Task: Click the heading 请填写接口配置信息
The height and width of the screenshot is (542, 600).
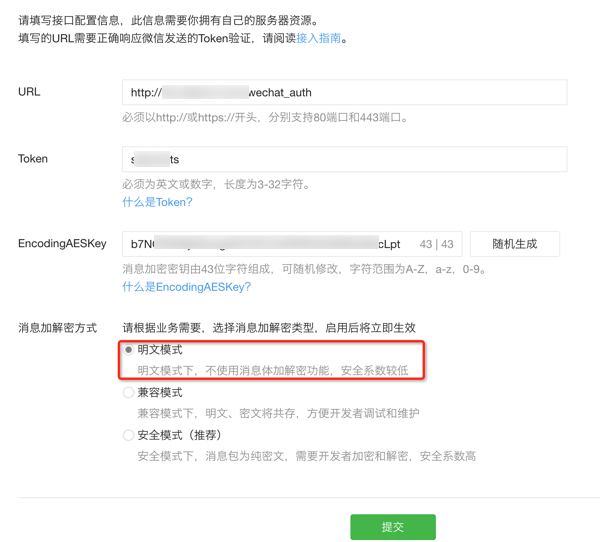Action: [x=69, y=20]
